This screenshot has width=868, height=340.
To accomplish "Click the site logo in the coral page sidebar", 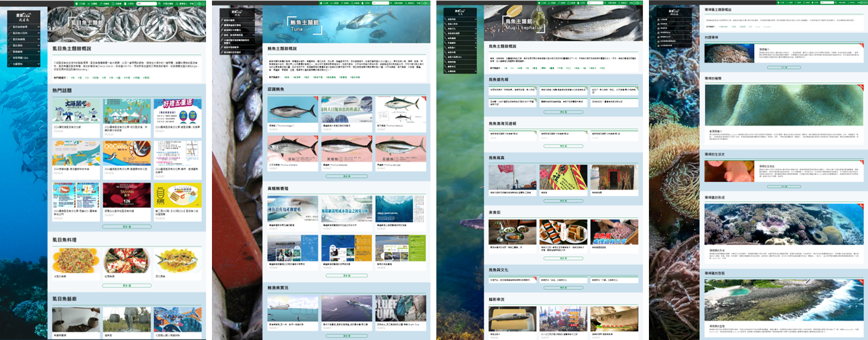I will tap(673, 12).
